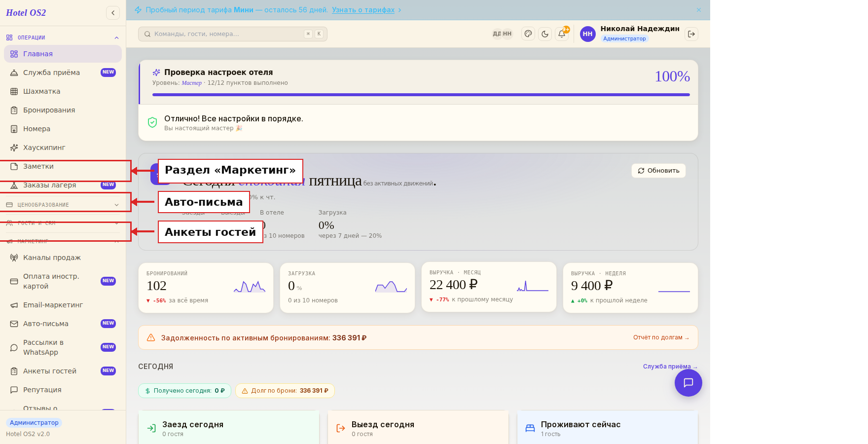
Task: Open Email-маркетинг megaphone item
Action: coord(63,305)
